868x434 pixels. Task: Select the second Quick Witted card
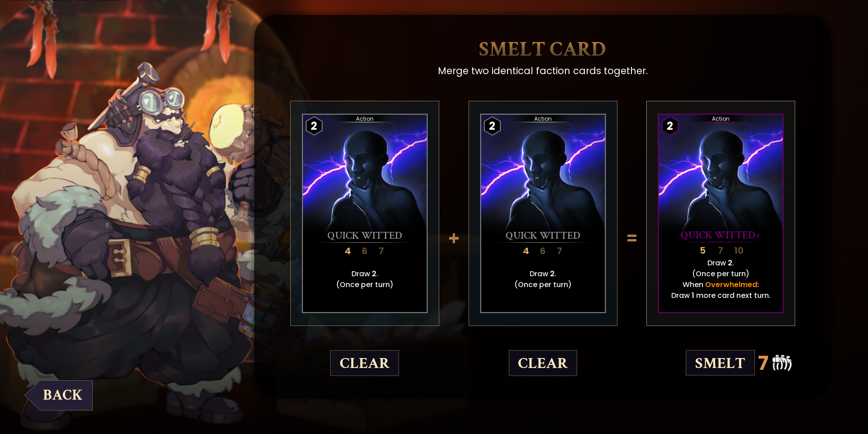(543, 213)
